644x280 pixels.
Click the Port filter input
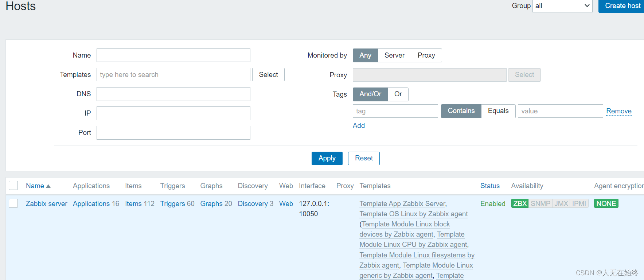click(x=173, y=133)
